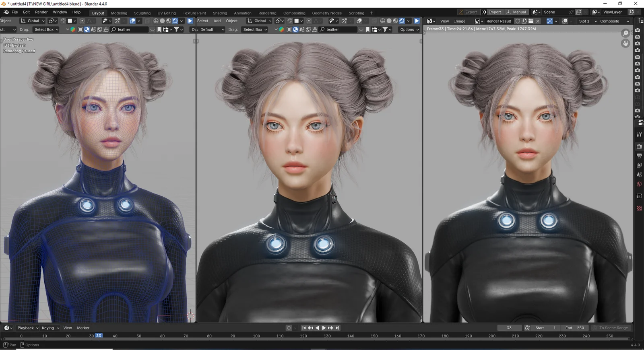Toggle overlays in the left viewport
Screen dimensions: 644x350
pyautogui.click(x=132, y=21)
